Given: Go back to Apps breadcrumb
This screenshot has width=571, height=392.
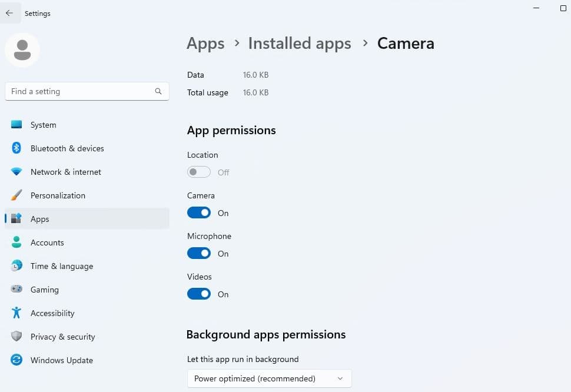Looking at the screenshot, I should [205, 44].
